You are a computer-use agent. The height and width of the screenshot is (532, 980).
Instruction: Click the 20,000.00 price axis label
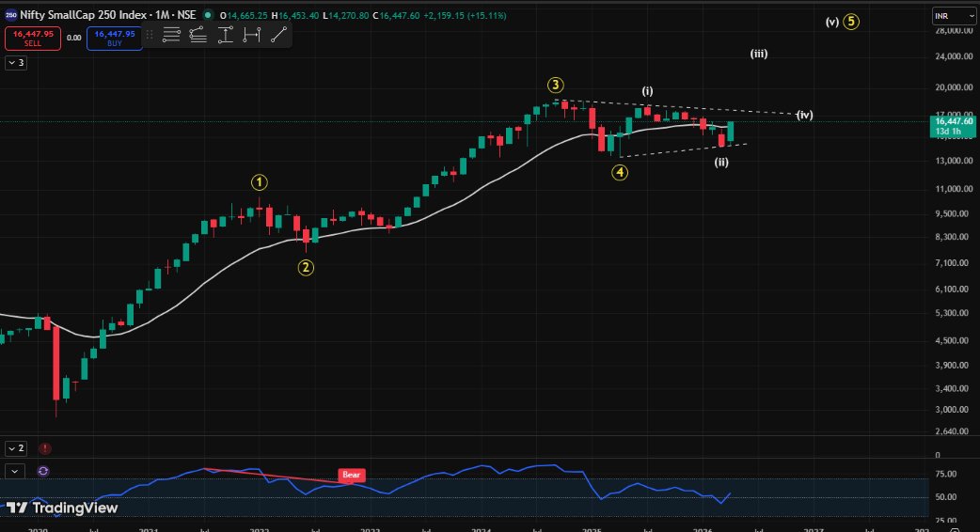(954, 87)
